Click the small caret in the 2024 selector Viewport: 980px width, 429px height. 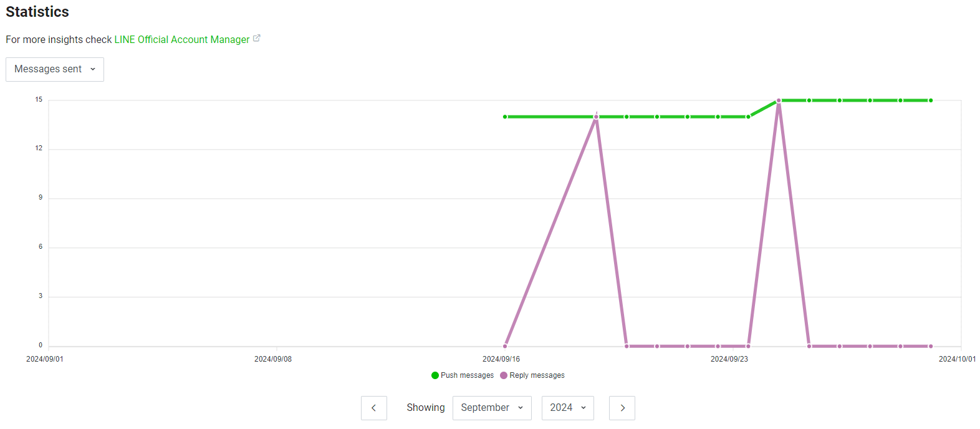point(584,408)
